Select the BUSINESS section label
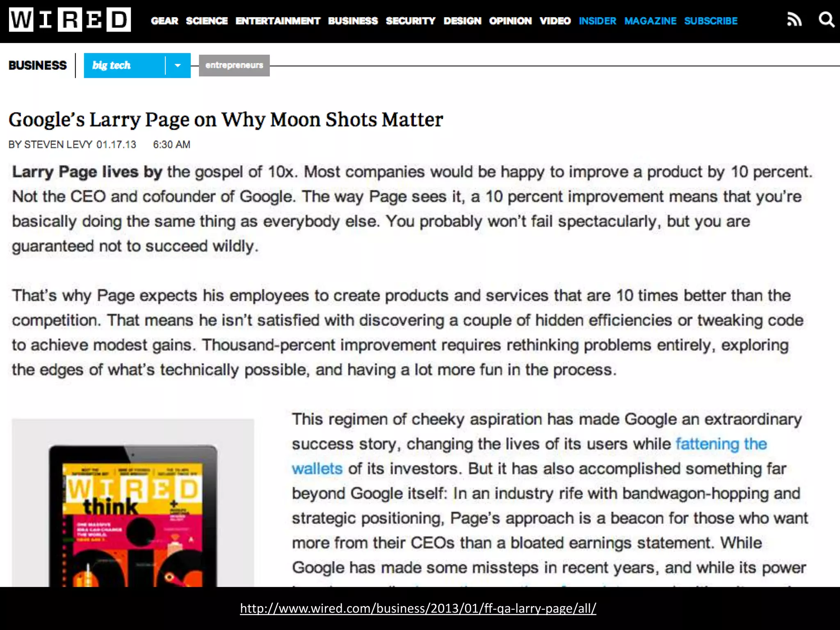840x630 pixels. (37, 65)
